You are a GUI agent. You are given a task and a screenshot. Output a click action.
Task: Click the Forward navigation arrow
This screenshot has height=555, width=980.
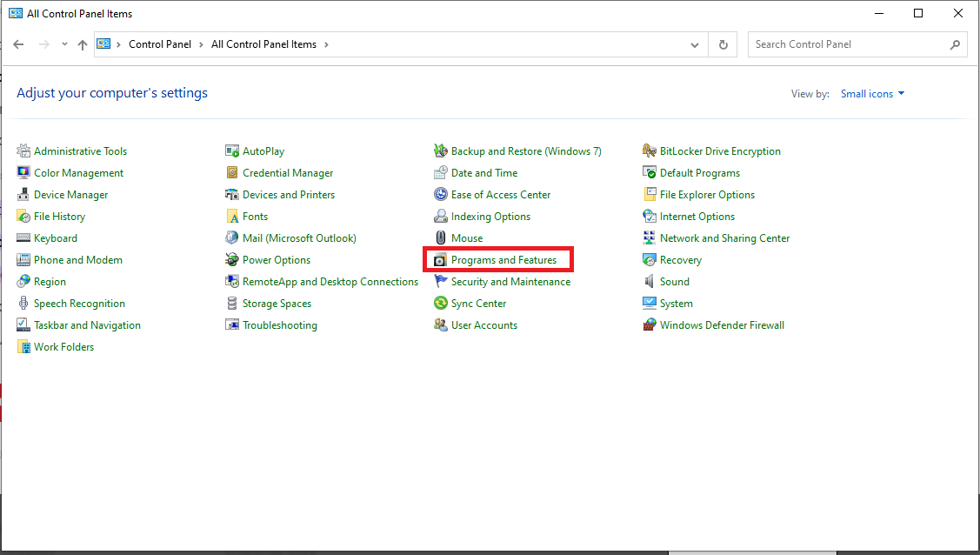coord(43,44)
